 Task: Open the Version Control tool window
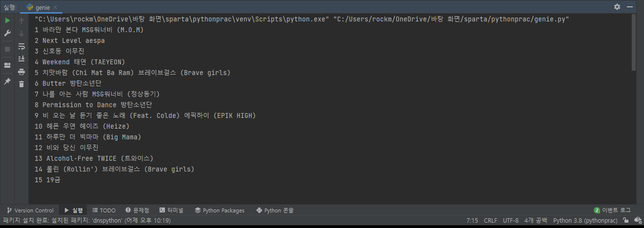pos(30,210)
